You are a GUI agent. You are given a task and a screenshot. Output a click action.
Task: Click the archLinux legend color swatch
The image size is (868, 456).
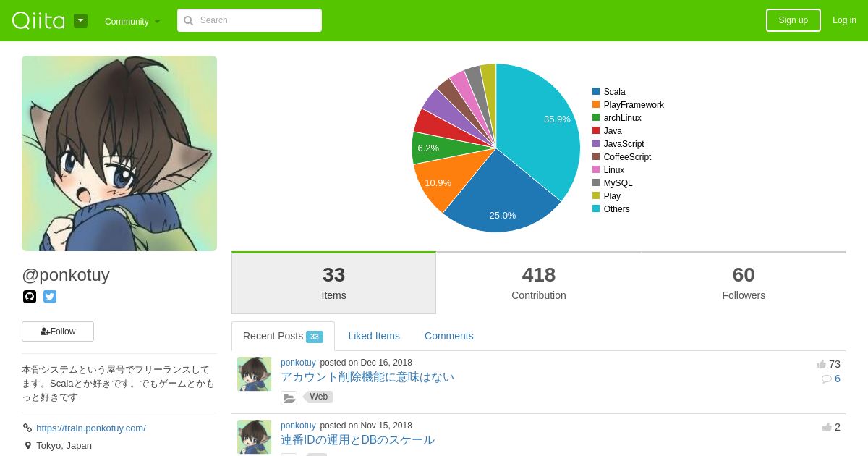pyautogui.click(x=596, y=117)
